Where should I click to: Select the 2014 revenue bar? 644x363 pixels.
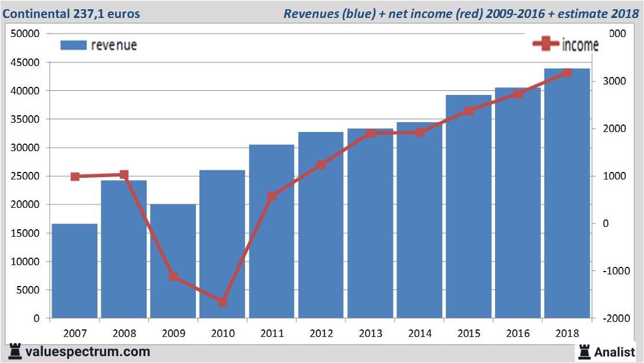click(419, 220)
